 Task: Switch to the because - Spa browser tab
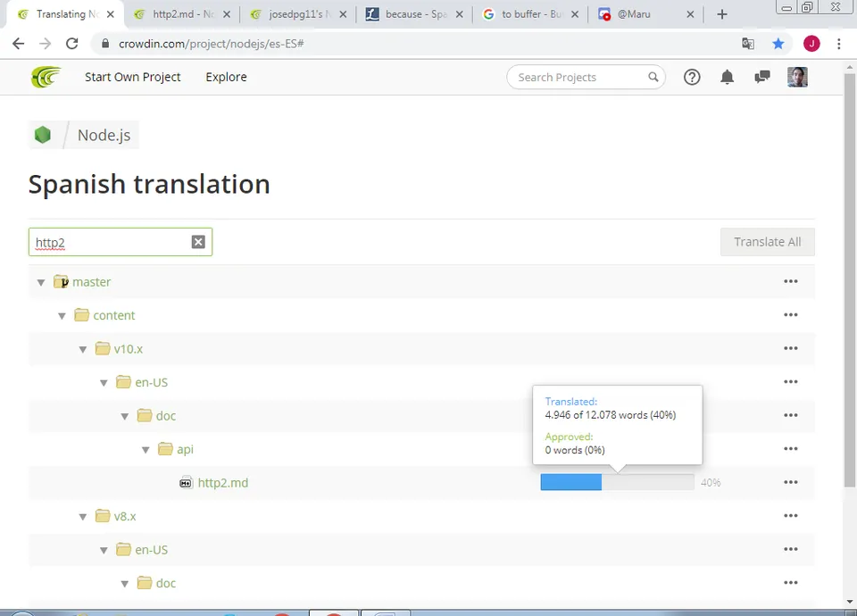point(414,14)
